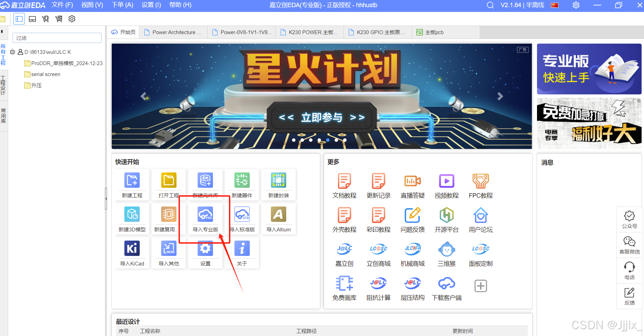Open the 文件 (F) menu

click(x=62, y=5)
